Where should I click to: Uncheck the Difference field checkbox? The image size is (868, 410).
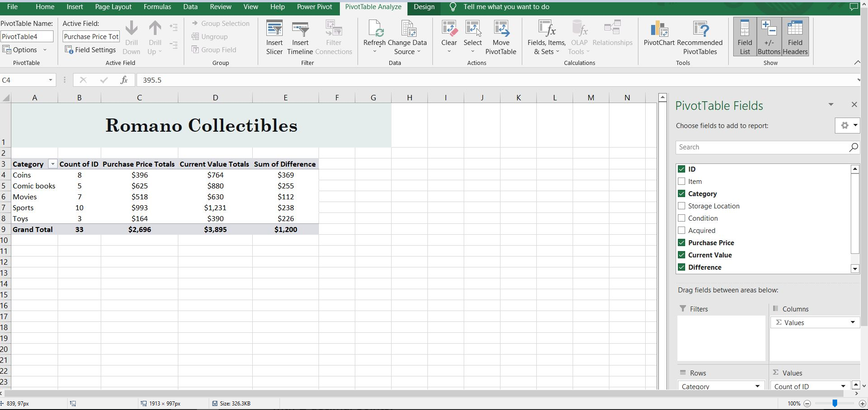(682, 267)
